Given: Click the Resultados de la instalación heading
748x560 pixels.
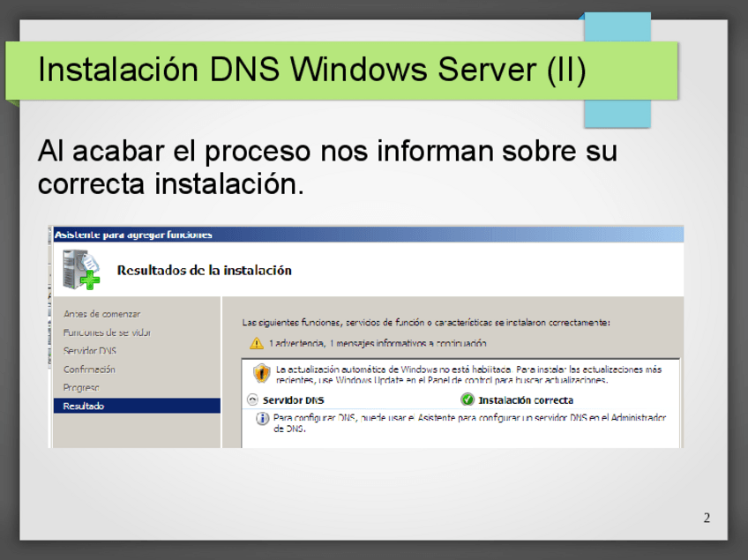Looking at the screenshot, I should tap(204, 271).
